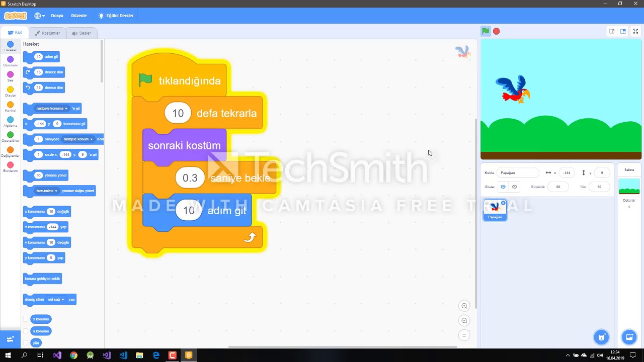Click the 90 yönüne yönel block
The width and height of the screenshot is (644, 362).
45,175
